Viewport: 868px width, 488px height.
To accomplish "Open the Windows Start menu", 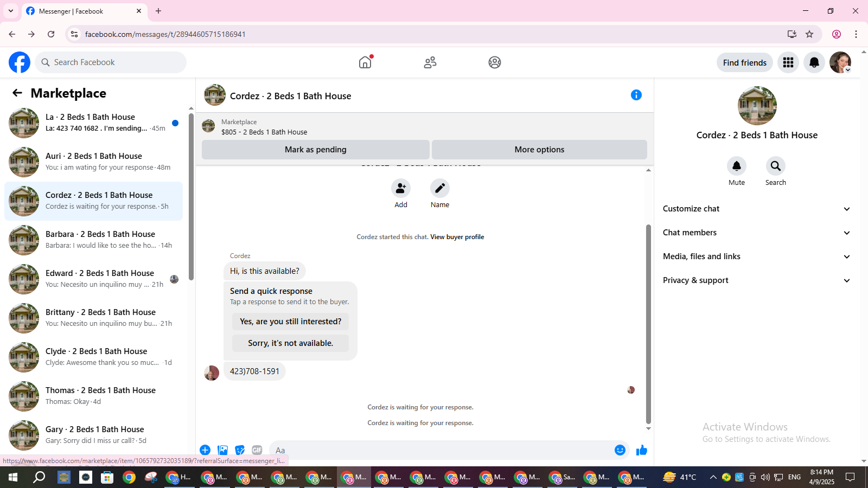I will click(13, 477).
